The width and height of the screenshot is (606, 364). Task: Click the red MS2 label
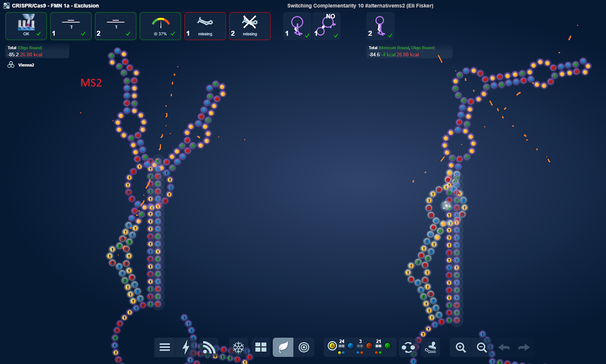(91, 83)
